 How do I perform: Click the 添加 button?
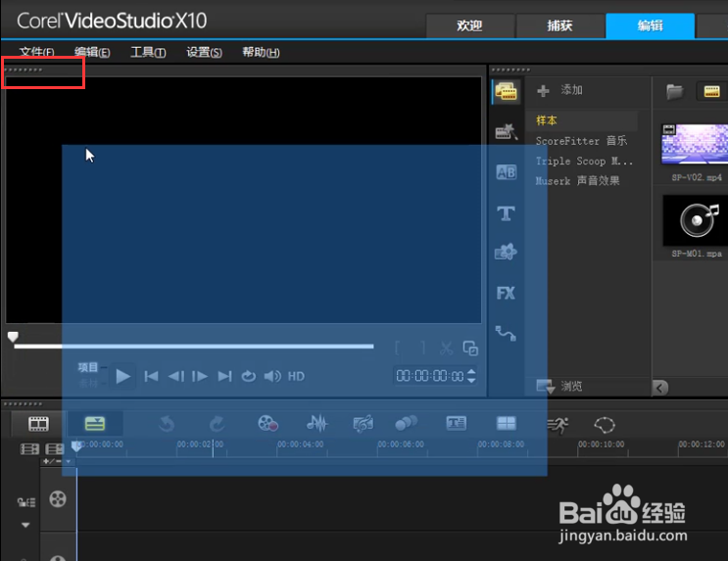tap(559, 90)
